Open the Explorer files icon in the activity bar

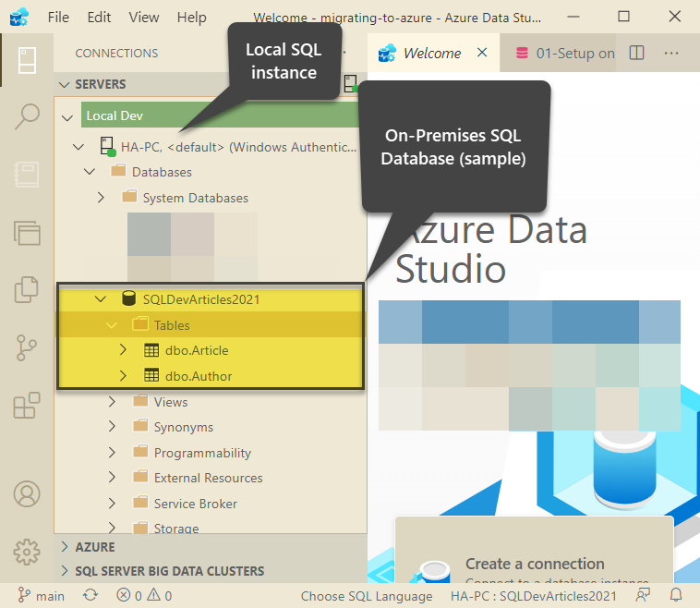[27, 289]
